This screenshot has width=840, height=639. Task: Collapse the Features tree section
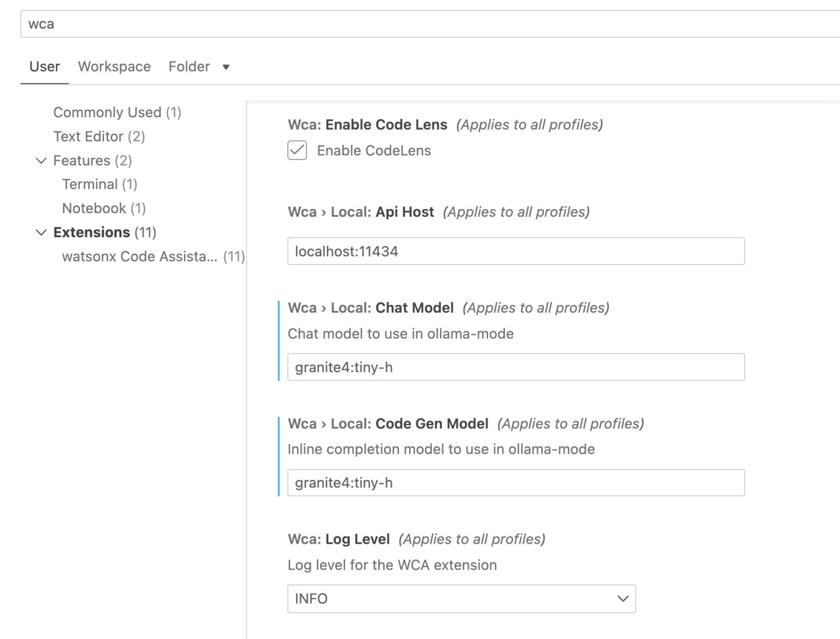coord(41,161)
